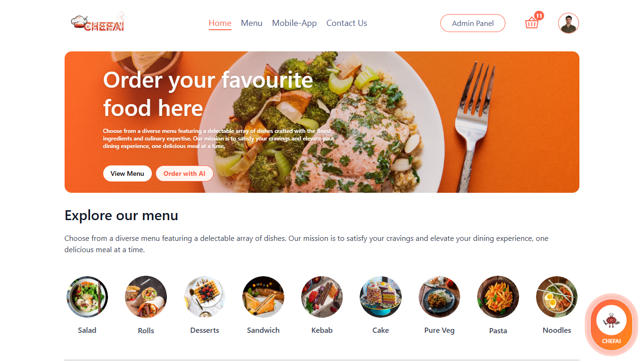Click the ChefAI logo in header
This screenshot has height=362, width=644.
(98, 22)
